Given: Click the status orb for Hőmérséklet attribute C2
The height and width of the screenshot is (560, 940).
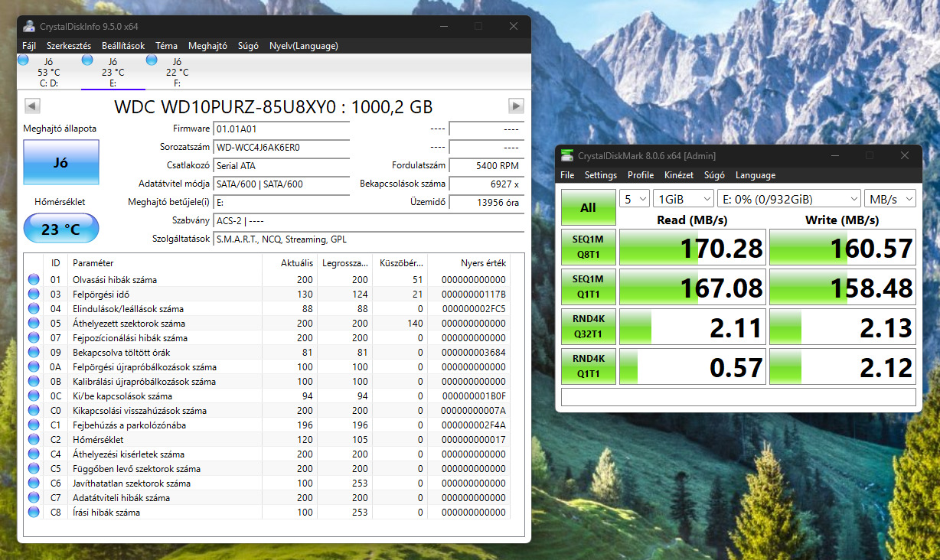Looking at the screenshot, I should tap(34, 439).
